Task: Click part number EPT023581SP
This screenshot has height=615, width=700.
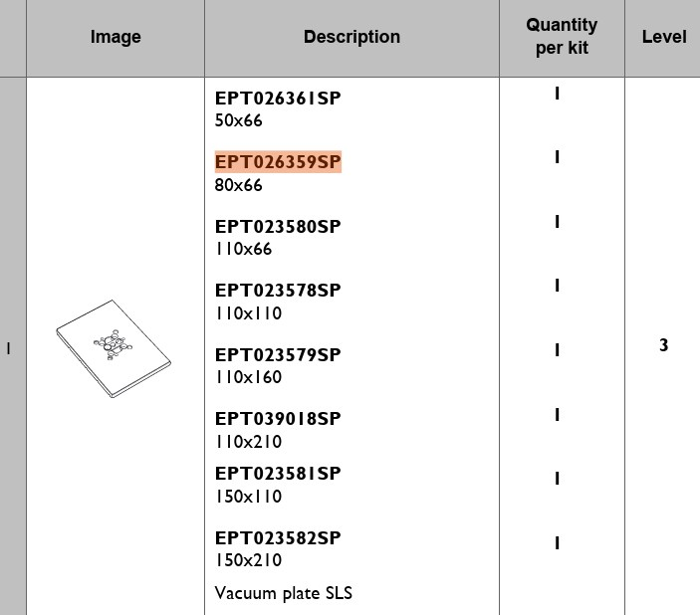Action: [278, 474]
